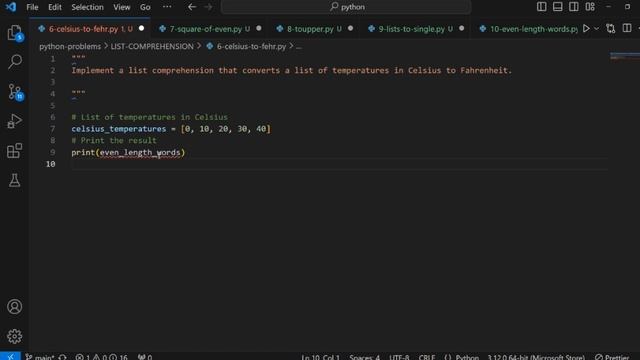Click the minimap at editor's right edge
The width and height of the screenshot is (640, 360).
[x=624, y=56]
